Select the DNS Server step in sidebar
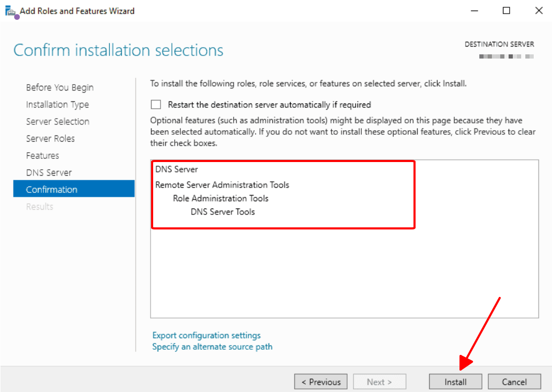This screenshot has height=392, width=552. (x=49, y=172)
